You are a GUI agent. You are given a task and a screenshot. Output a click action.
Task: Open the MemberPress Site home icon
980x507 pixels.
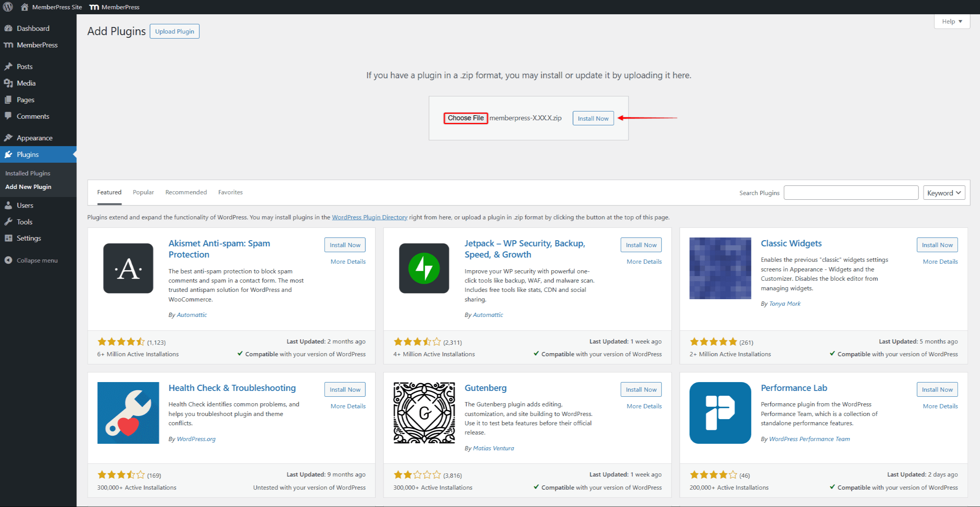point(25,7)
